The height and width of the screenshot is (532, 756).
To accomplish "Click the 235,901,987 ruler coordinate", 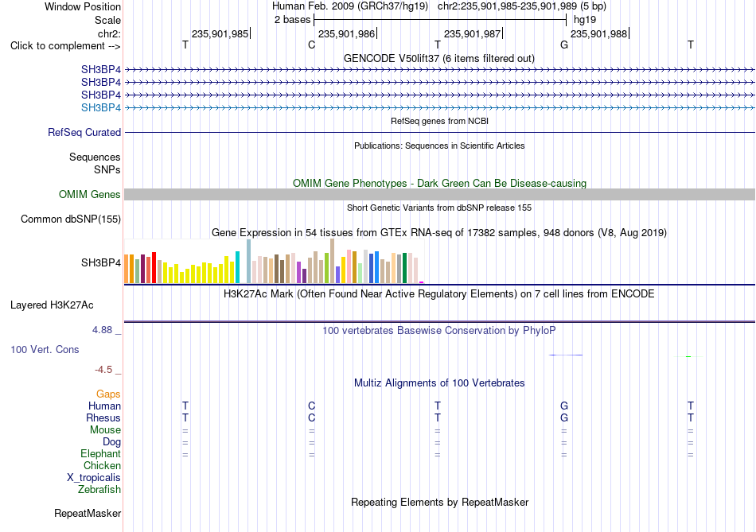I will [x=472, y=33].
